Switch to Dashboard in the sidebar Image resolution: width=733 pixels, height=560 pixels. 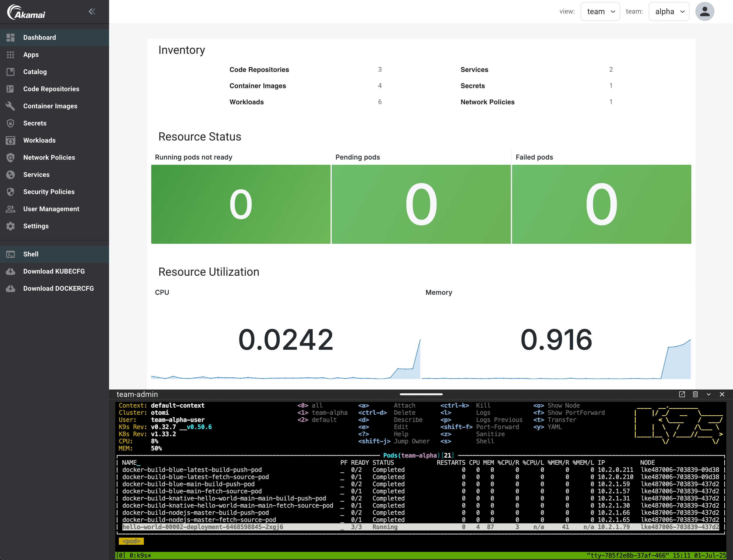pos(40,37)
